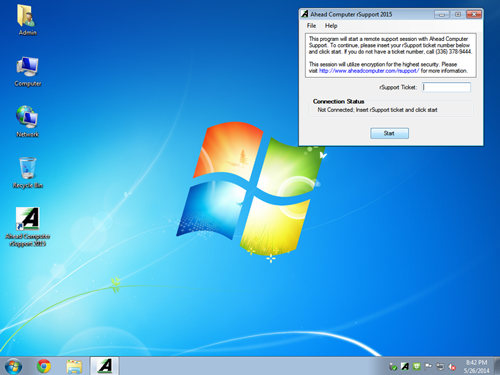500x375 pixels.
Task: Click the Ahead rSupport taskbar button
Action: tap(104, 366)
